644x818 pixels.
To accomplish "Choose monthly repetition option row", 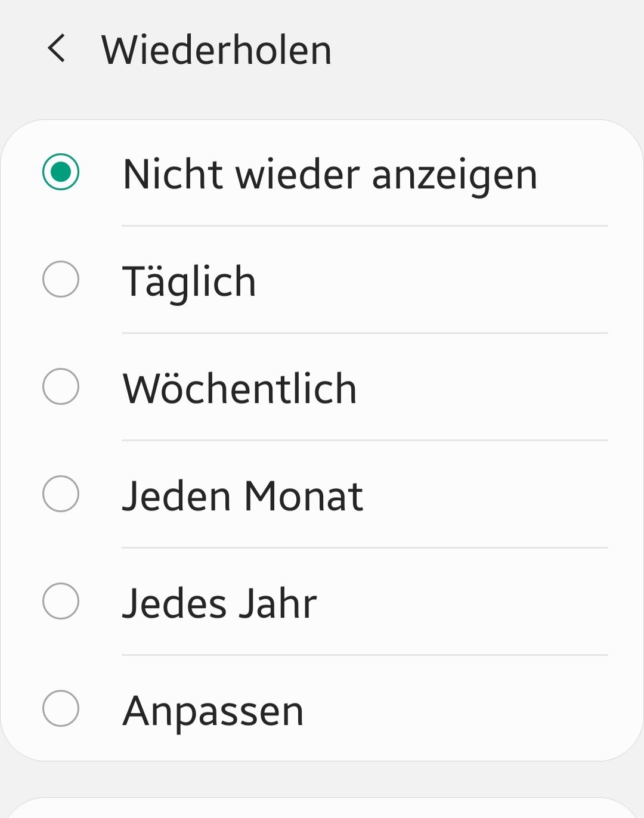I will click(x=322, y=494).
